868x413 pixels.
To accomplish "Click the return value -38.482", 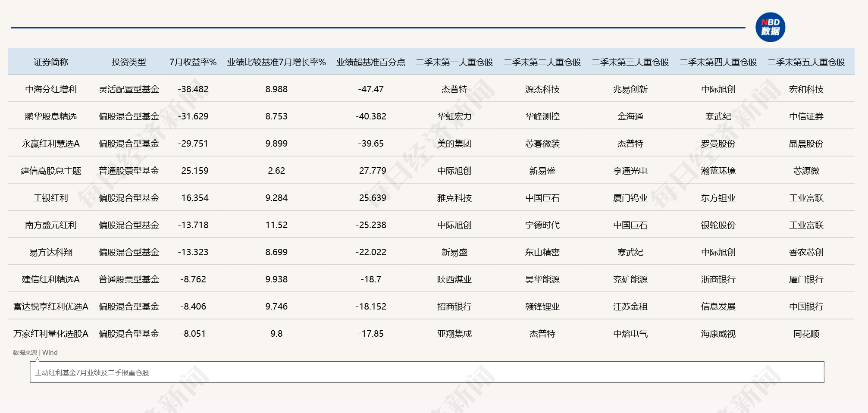I will click(193, 89).
